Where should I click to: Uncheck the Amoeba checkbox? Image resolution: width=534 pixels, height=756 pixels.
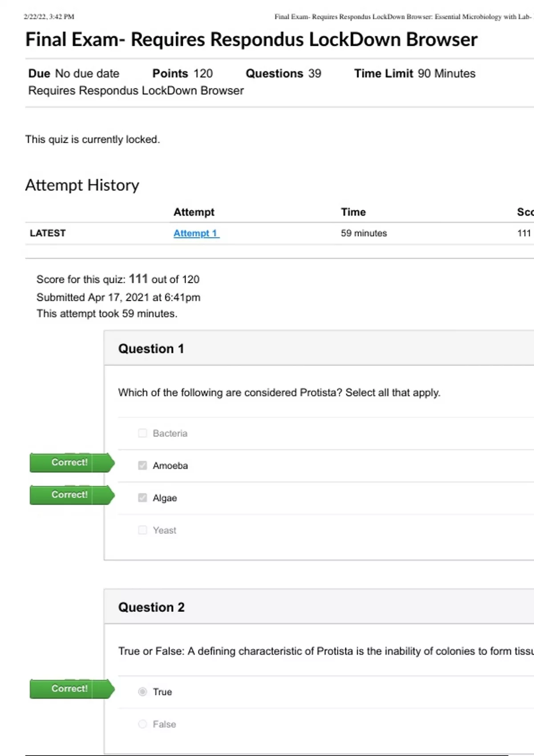pyautogui.click(x=142, y=466)
